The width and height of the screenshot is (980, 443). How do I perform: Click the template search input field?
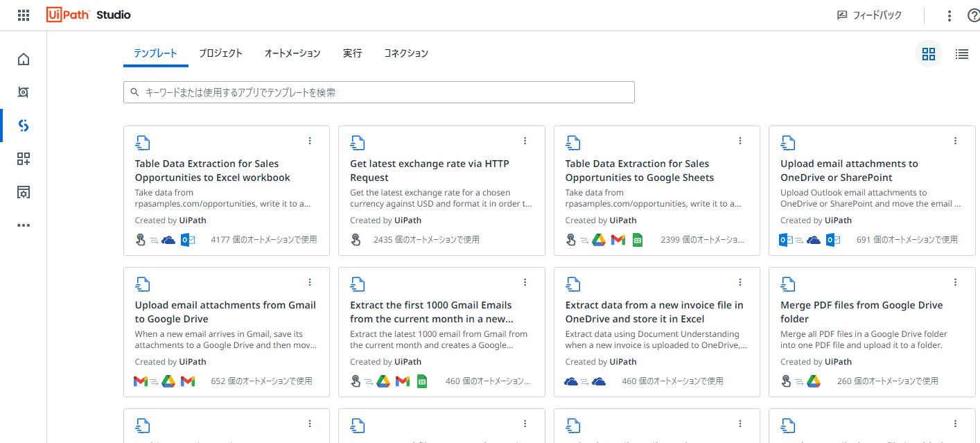click(378, 92)
